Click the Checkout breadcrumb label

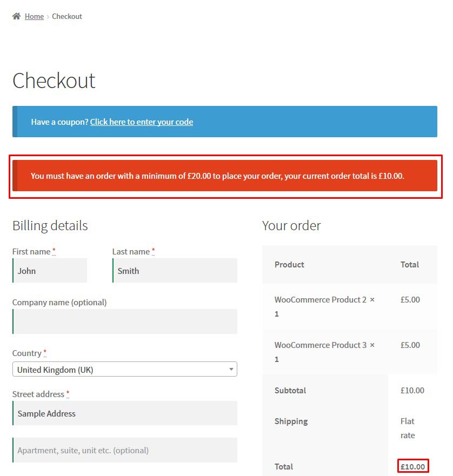point(67,16)
